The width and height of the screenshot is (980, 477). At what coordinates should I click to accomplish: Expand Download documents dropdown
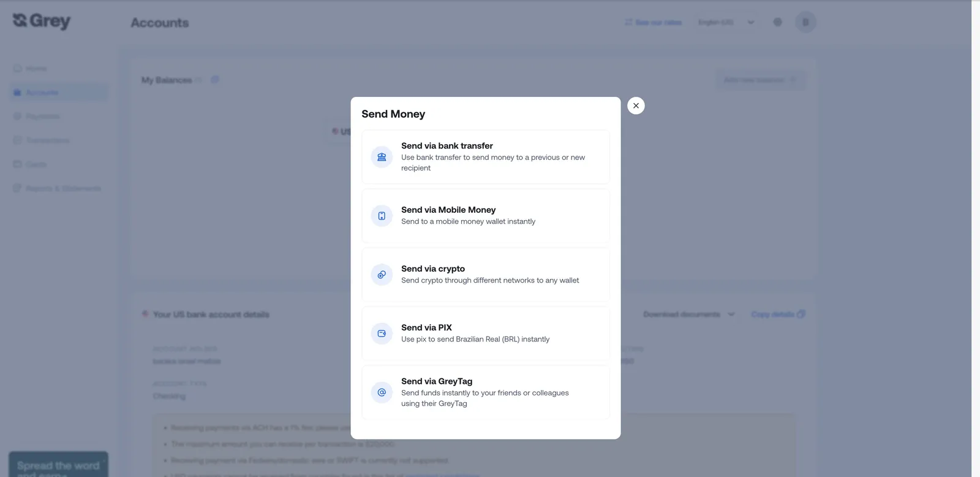[688, 315]
